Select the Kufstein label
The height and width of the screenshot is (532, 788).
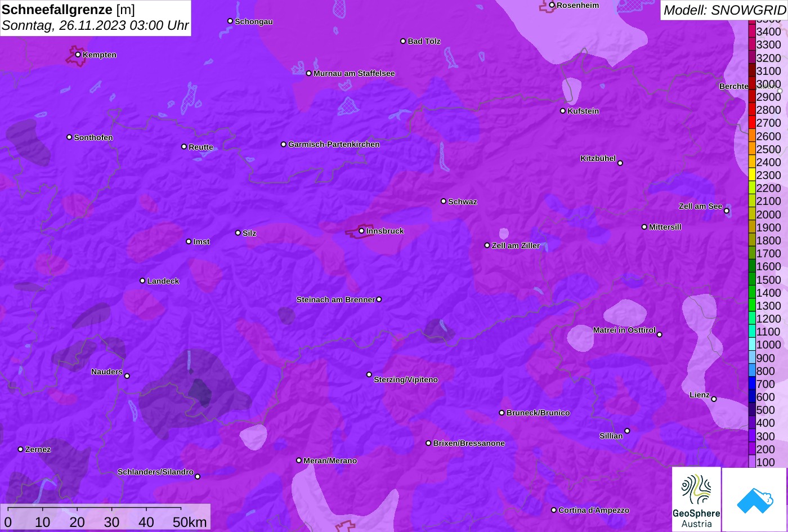[583, 111]
